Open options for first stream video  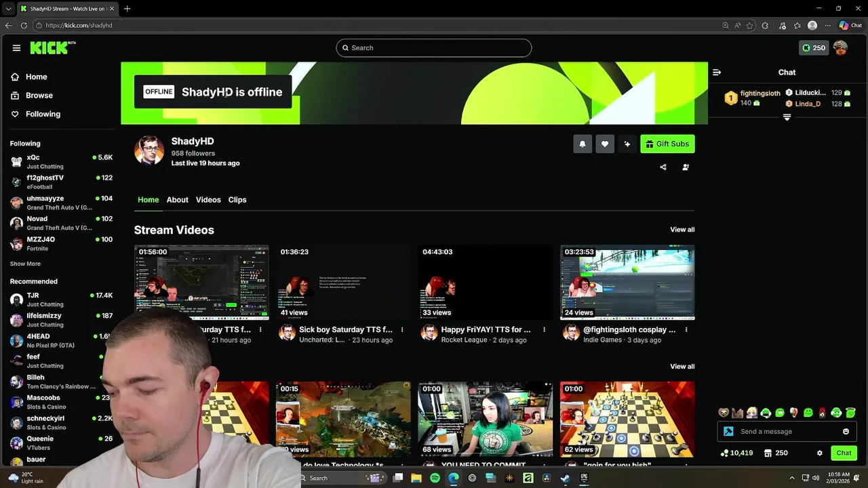click(260, 329)
